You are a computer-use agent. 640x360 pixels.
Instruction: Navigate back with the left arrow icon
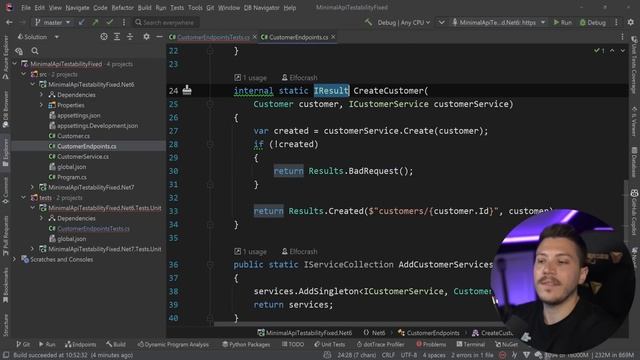click(x=9, y=22)
